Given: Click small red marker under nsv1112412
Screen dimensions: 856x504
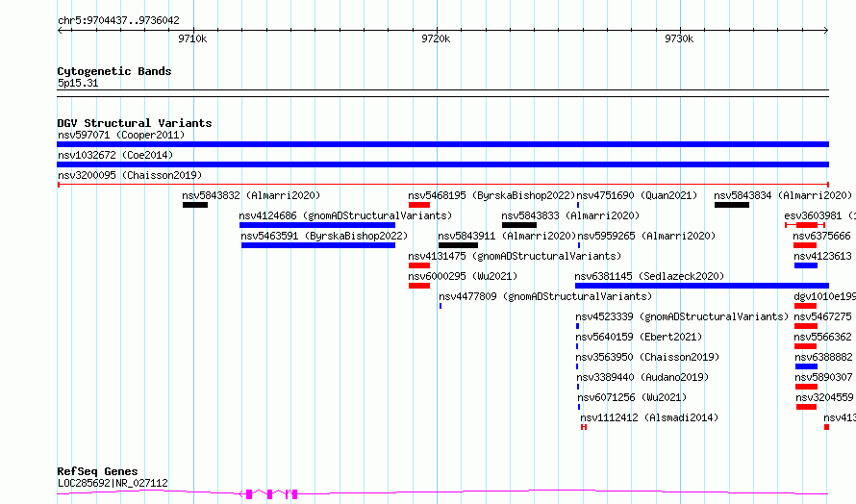Looking at the screenshot, I should click(584, 427).
